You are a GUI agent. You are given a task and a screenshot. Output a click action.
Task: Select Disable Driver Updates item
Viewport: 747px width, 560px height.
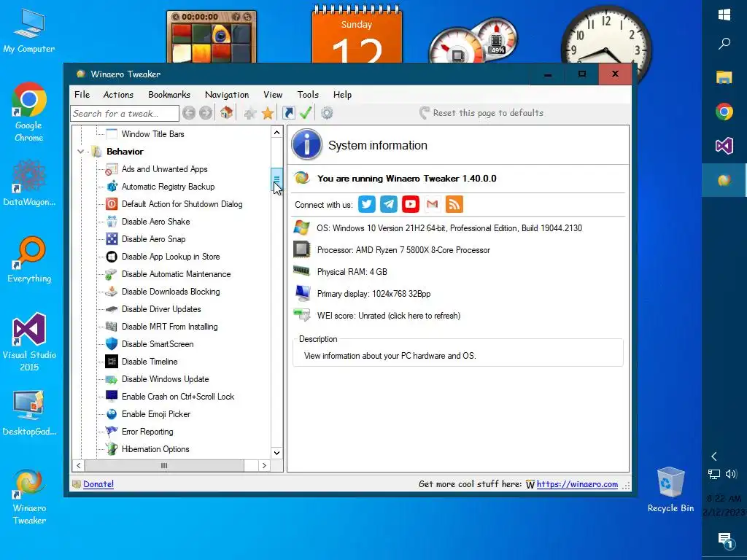(x=161, y=309)
